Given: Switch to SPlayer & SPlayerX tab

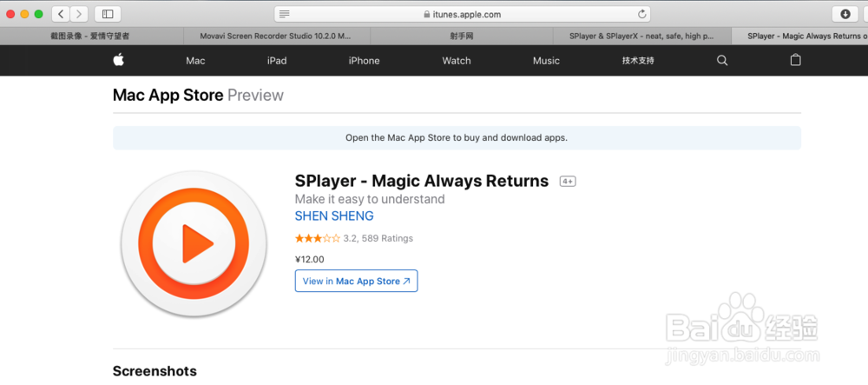Looking at the screenshot, I should [641, 36].
